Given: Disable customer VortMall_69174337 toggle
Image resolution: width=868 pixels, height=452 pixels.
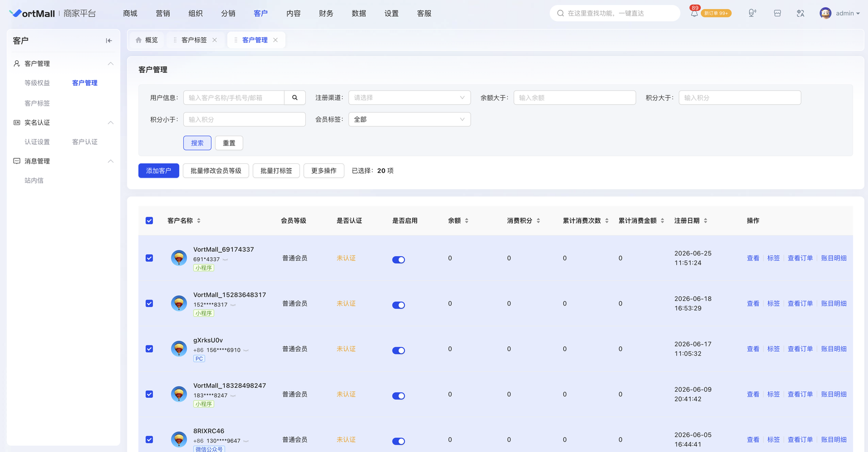Looking at the screenshot, I should point(399,260).
